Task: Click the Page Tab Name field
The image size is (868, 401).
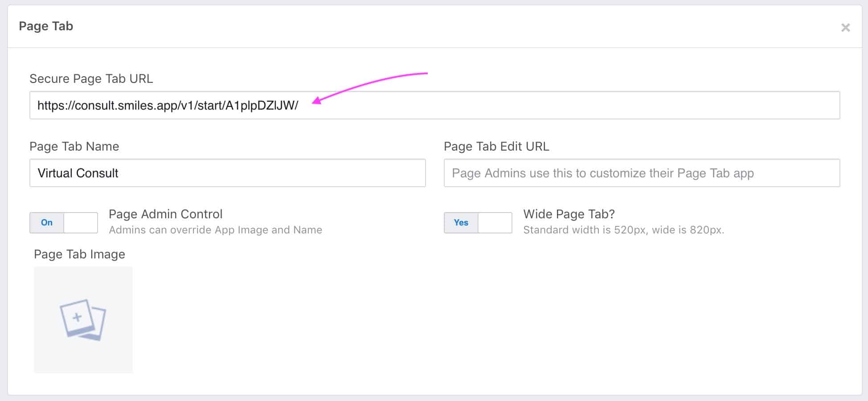Action: click(x=227, y=173)
